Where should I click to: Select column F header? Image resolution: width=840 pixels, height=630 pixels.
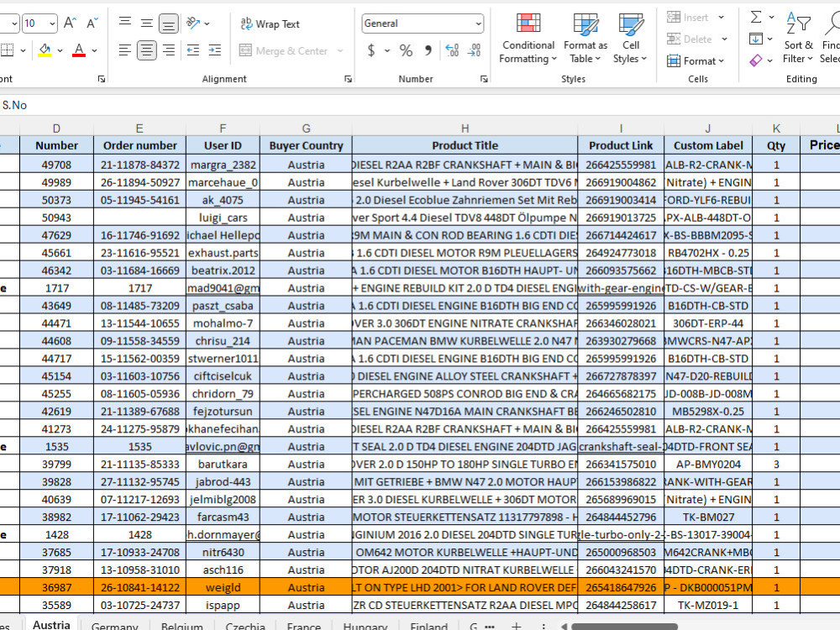tap(223, 129)
